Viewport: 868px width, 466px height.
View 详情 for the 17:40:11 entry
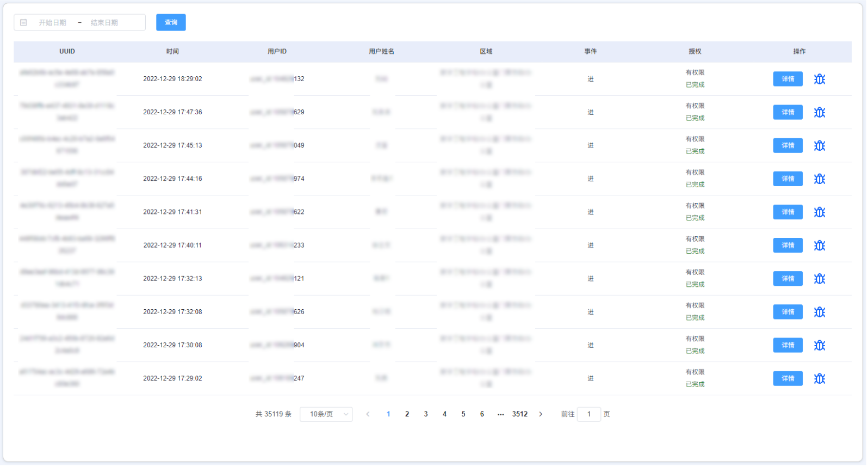pos(789,246)
